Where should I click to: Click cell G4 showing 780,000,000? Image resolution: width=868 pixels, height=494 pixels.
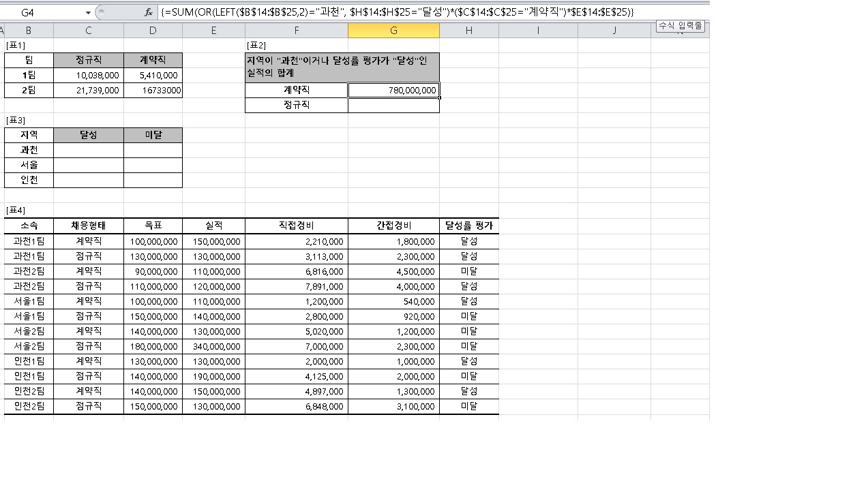393,90
